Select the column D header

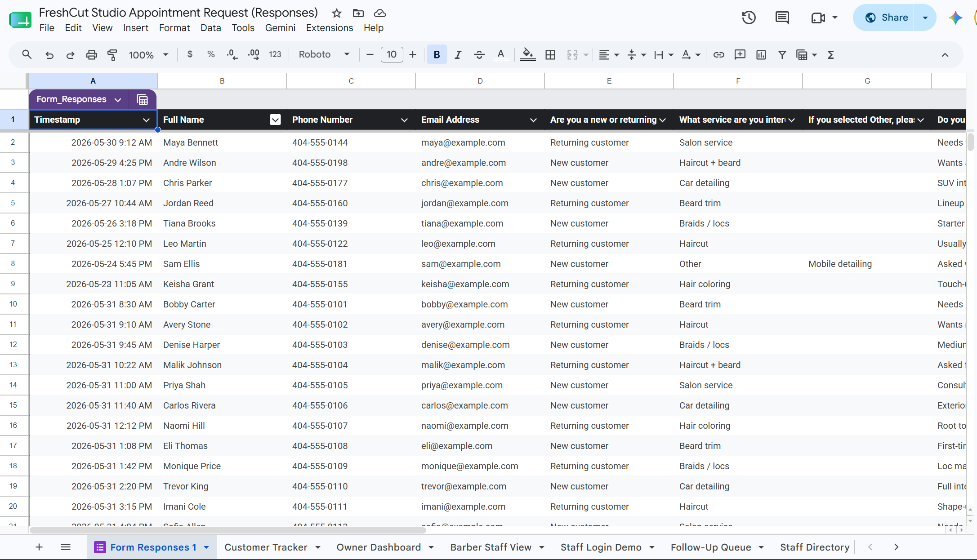[x=480, y=81]
